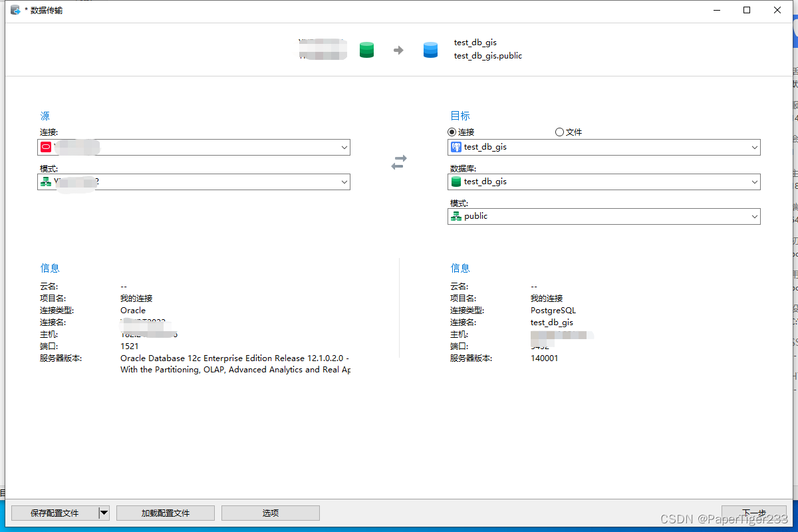This screenshot has width=798, height=532.
Task: Click the gray arrow between the two databases
Action: point(398,49)
